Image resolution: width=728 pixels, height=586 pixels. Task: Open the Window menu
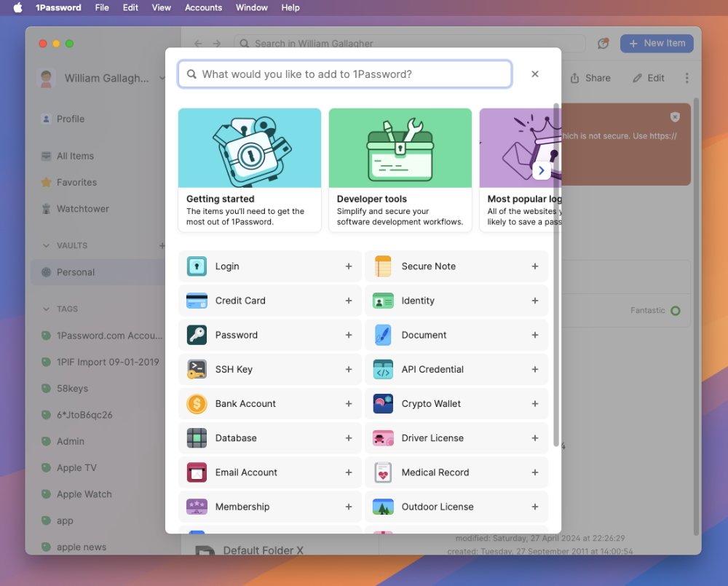pos(252,7)
